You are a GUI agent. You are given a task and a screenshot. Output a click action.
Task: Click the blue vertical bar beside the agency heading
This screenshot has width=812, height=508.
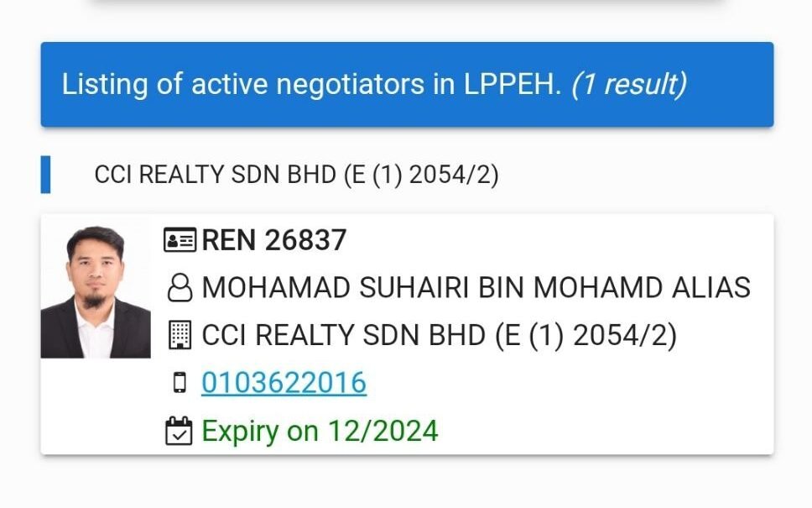tap(45, 175)
